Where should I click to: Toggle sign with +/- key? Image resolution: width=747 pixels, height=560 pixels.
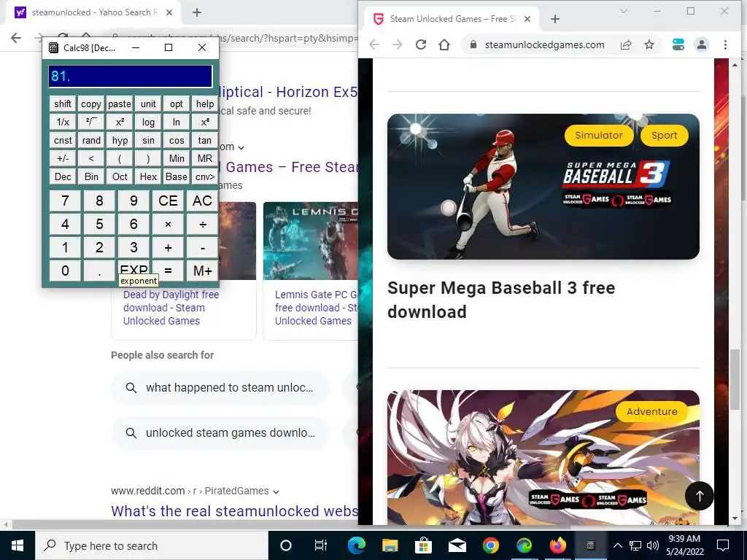[63, 158]
